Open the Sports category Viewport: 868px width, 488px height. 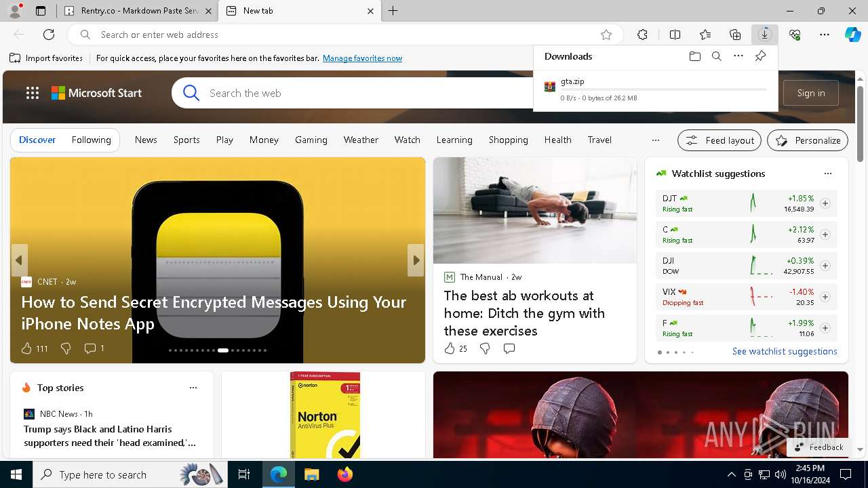186,140
